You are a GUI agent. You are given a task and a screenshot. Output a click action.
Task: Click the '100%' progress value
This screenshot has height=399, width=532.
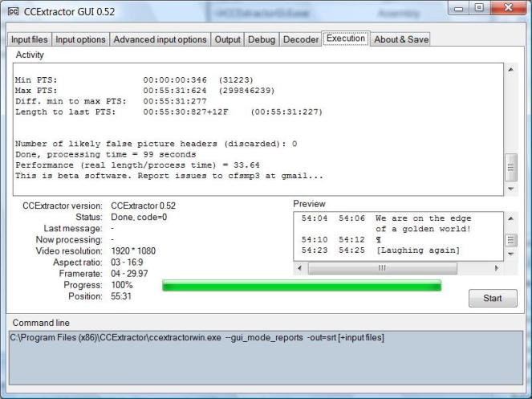tap(122, 285)
